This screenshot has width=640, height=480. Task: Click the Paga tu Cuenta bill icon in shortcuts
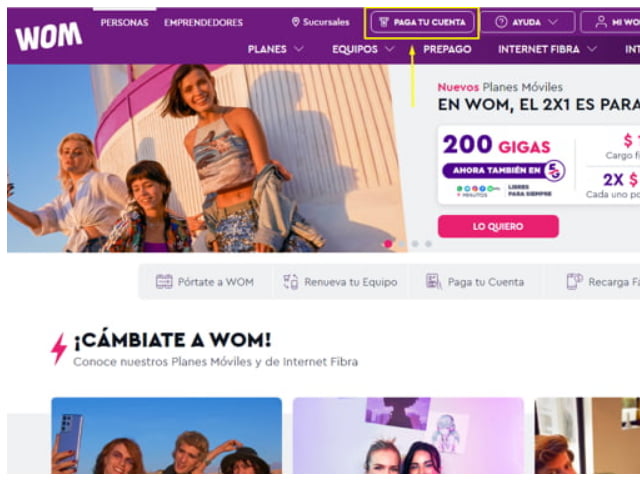(433, 282)
